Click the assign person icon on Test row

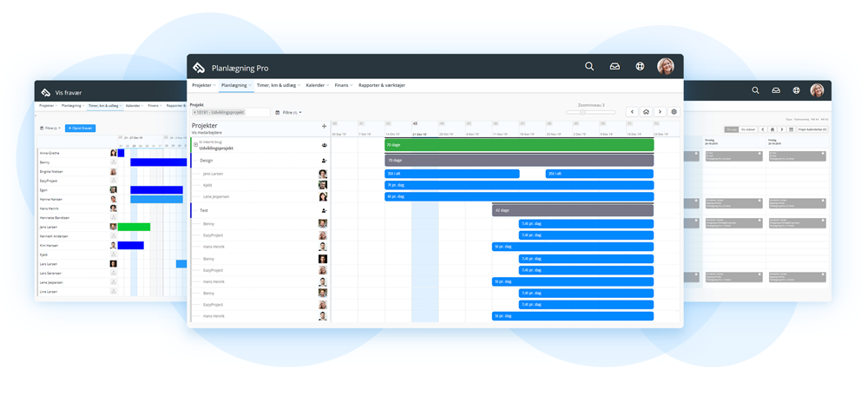point(324,210)
